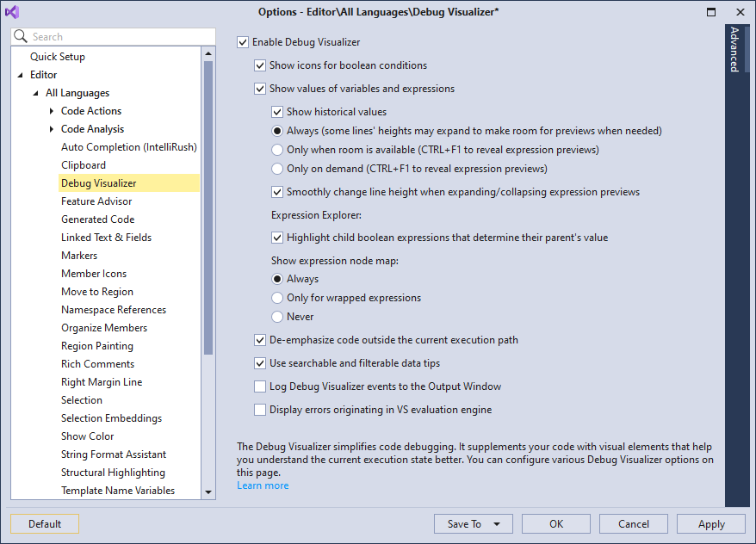Select Always for expression node map

click(x=277, y=279)
